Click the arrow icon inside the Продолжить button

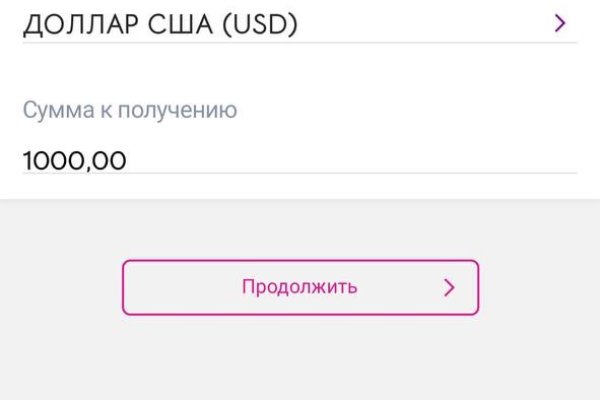click(449, 288)
